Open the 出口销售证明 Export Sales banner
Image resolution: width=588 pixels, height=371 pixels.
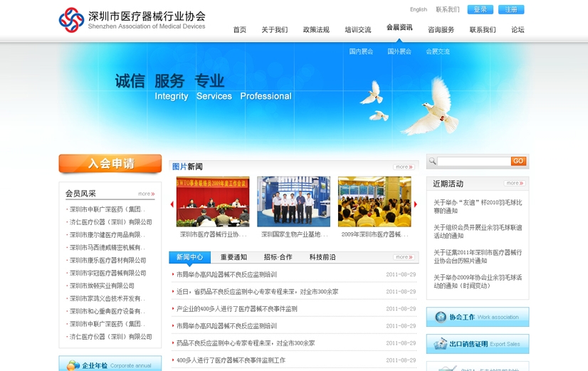pyautogui.click(x=477, y=344)
